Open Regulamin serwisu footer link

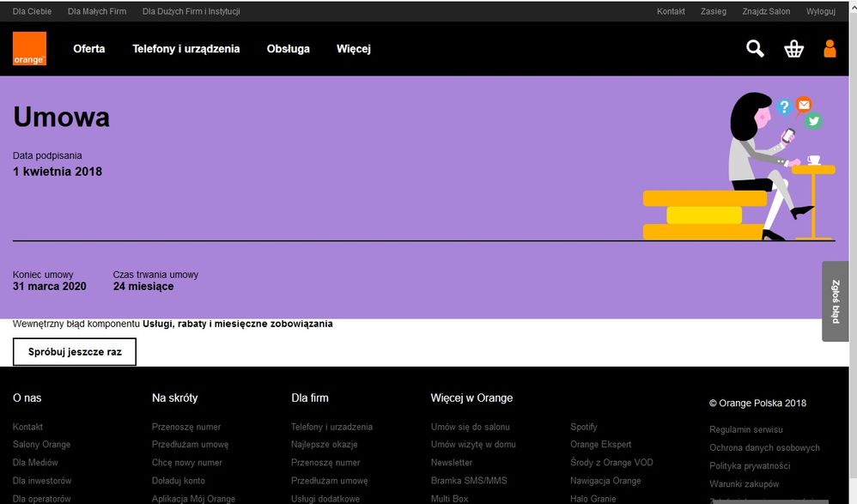coord(745,429)
